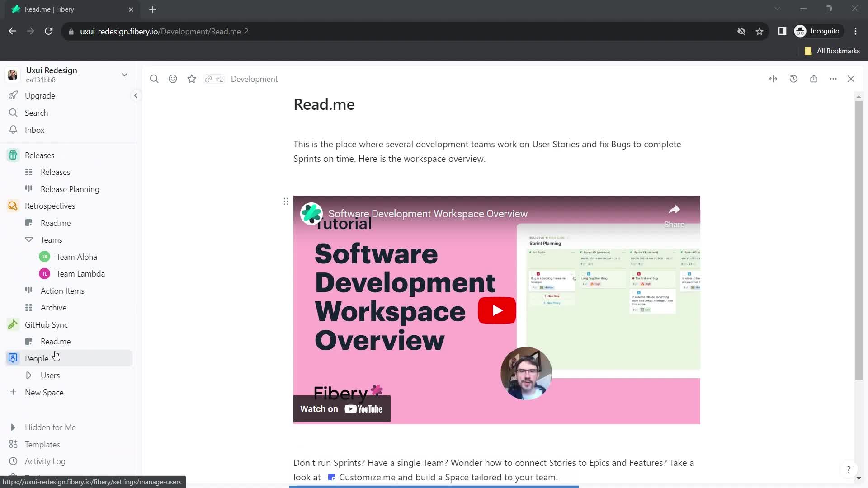The width and height of the screenshot is (868, 488).
Task: Reload the current page
Action: click(x=49, y=31)
